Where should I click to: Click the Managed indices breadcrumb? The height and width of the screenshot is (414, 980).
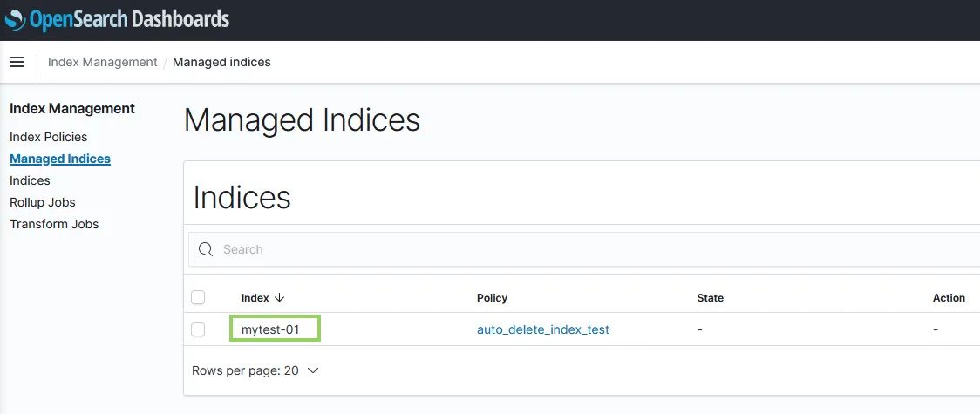pos(221,62)
